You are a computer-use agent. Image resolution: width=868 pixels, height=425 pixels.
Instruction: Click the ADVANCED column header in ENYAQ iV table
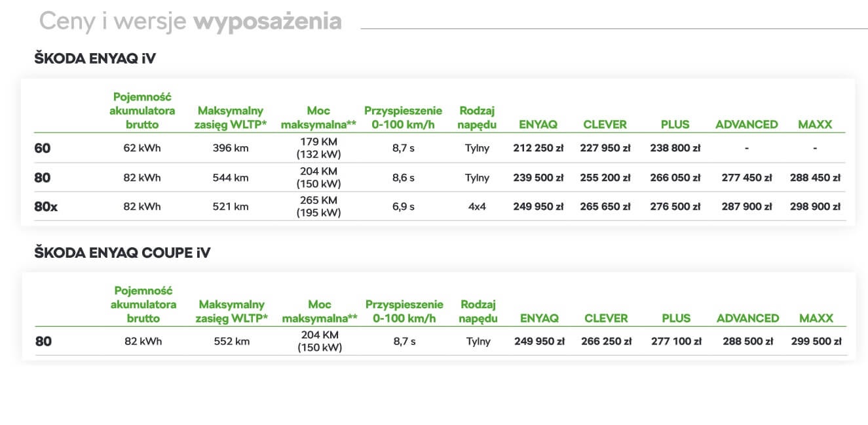(747, 125)
